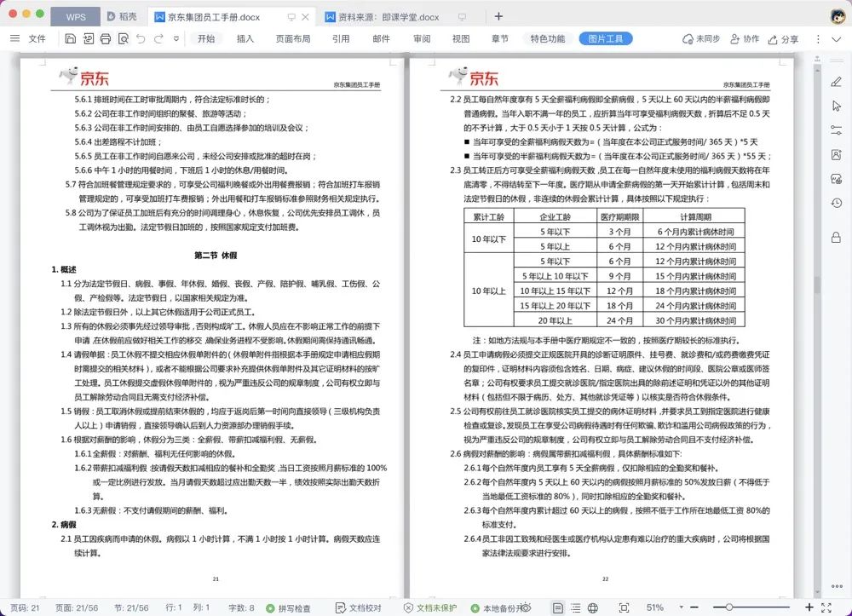Click the Save As icon in quick toolbar
Image resolution: width=852 pixels, height=616 pixels.
(x=88, y=38)
